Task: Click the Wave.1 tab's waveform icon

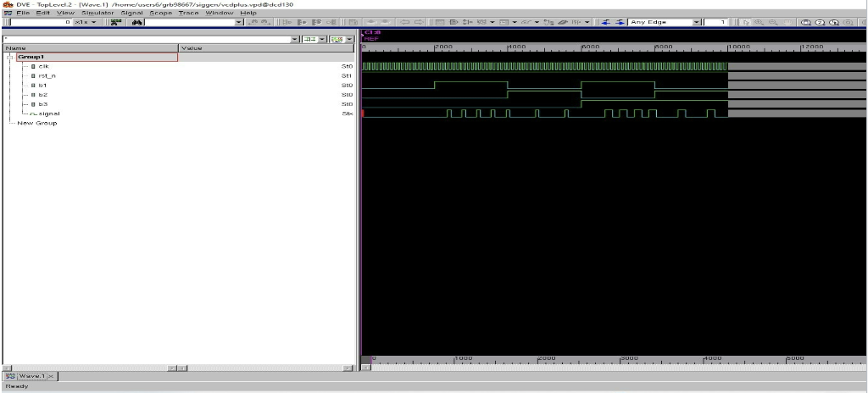Action: click(11, 376)
